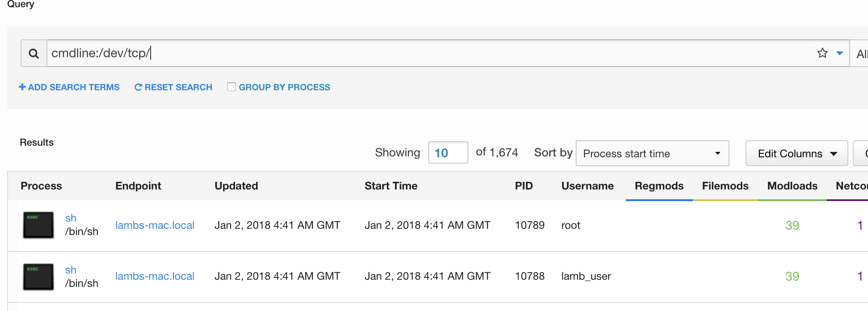Viewport: 868px width, 311px height.
Task: Open the sh process link run by root
Action: click(x=71, y=218)
